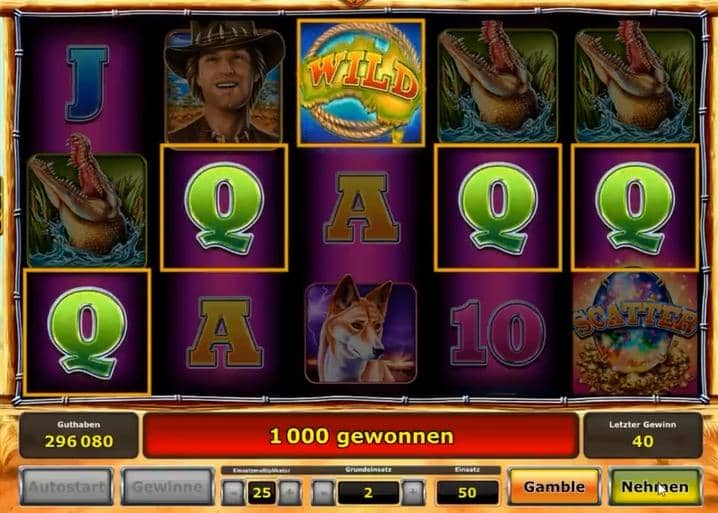Click the Gamble button
Screen dimensions: 718x513
point(554,486)
